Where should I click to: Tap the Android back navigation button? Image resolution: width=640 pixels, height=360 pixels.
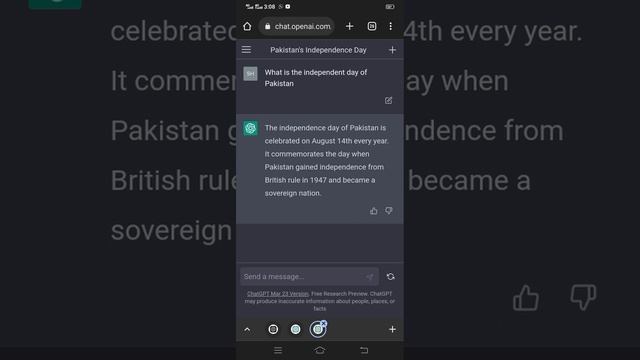(364, 350)
